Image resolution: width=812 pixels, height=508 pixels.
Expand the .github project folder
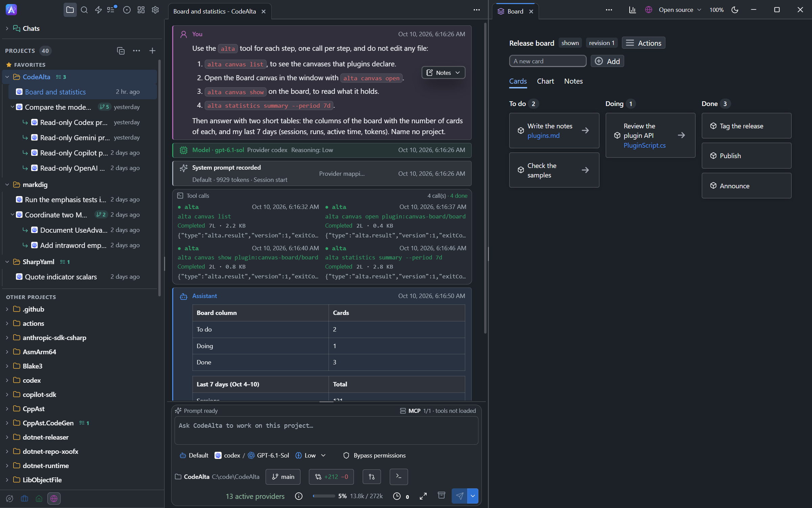pos(7,309)
